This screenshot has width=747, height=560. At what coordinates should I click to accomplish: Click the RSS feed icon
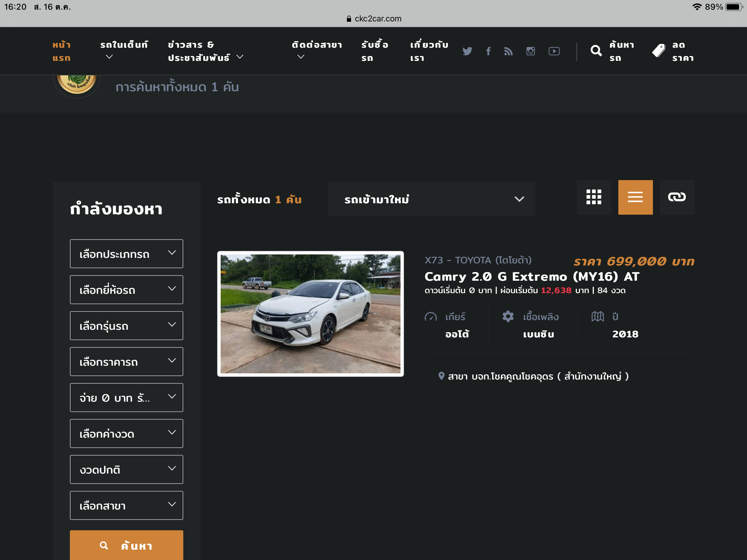[x=508, y=51]
